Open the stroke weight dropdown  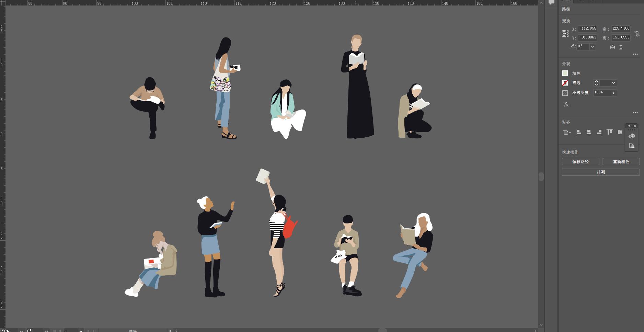(x=613, y=83)
